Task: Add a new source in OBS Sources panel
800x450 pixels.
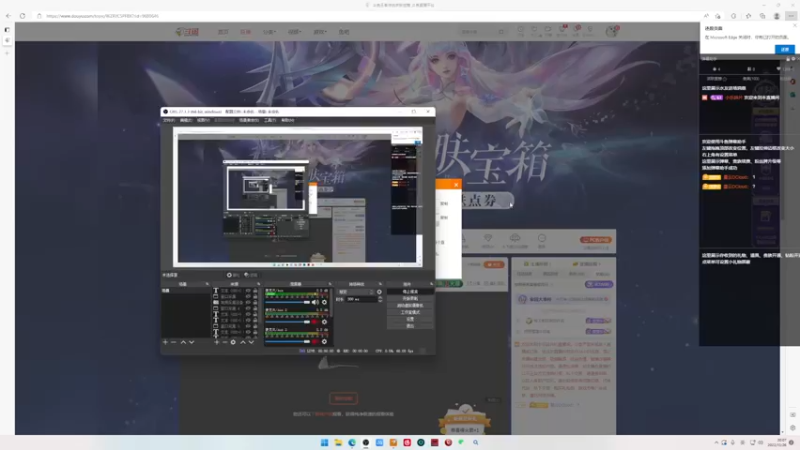Action: pyautogui.click(x=216, y=342)
